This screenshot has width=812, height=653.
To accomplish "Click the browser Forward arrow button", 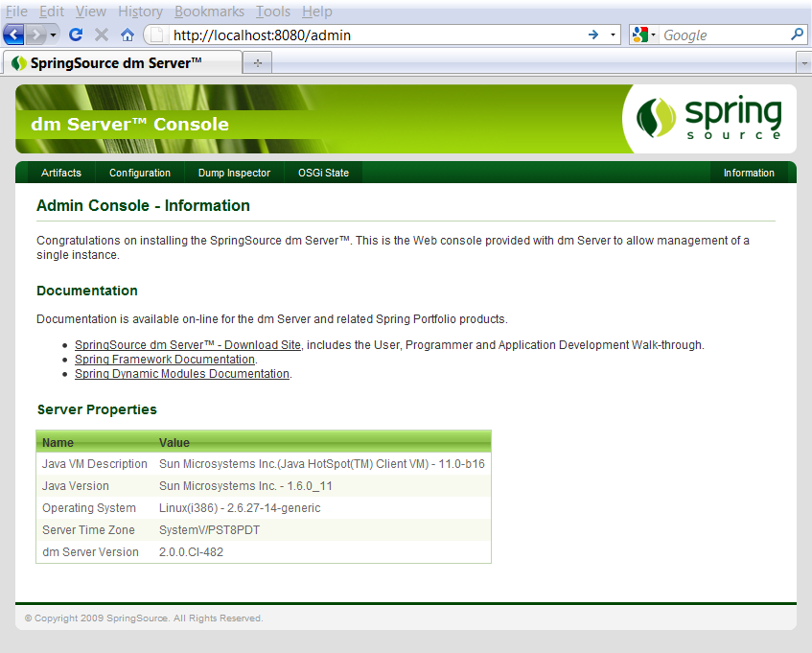I will click(35, 35).
